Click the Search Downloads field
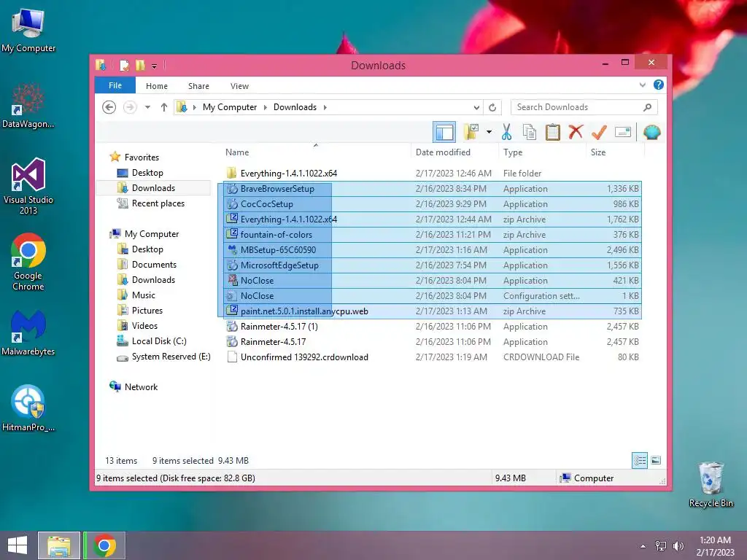747x560 pixels. click(x=584, y=107)
